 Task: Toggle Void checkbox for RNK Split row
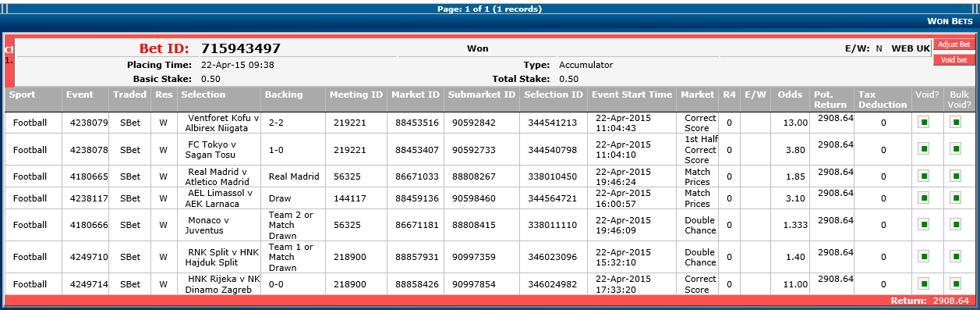(924, 257)
